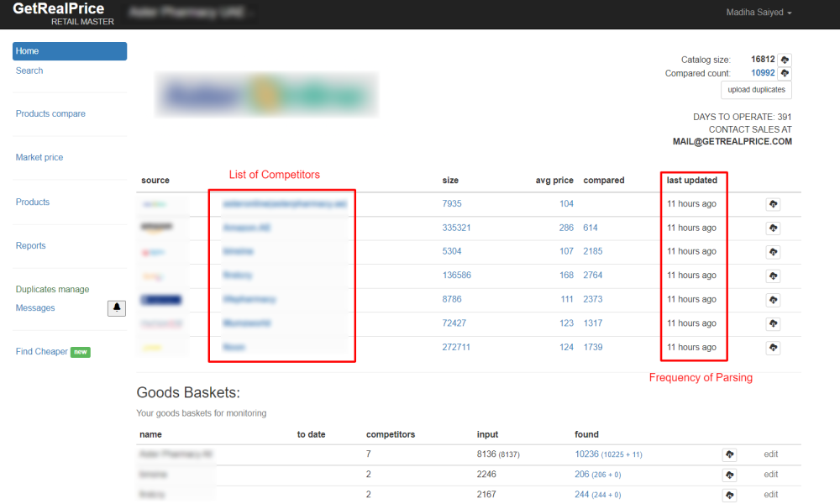Image resolution: width=840 pixels, height=504 pixels.
Task: Download data for the row with size 7935
Action: pyautogui.click(x=773, y=204)
